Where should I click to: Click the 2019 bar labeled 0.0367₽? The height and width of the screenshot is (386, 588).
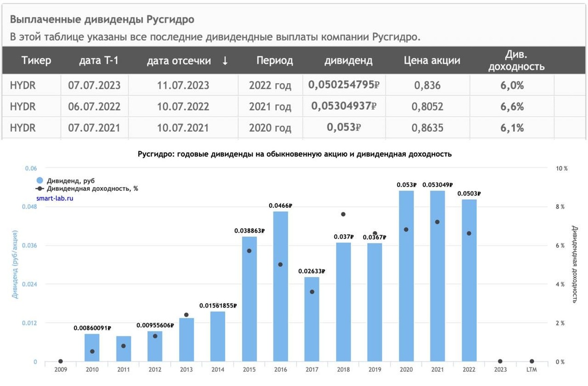click(375, 302)
